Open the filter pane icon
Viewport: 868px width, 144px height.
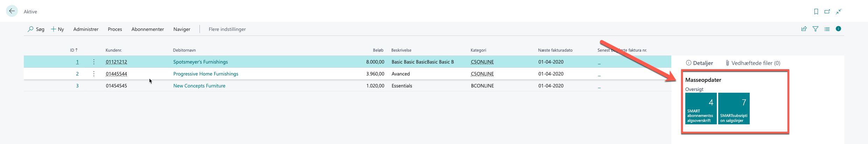point(815,29)
